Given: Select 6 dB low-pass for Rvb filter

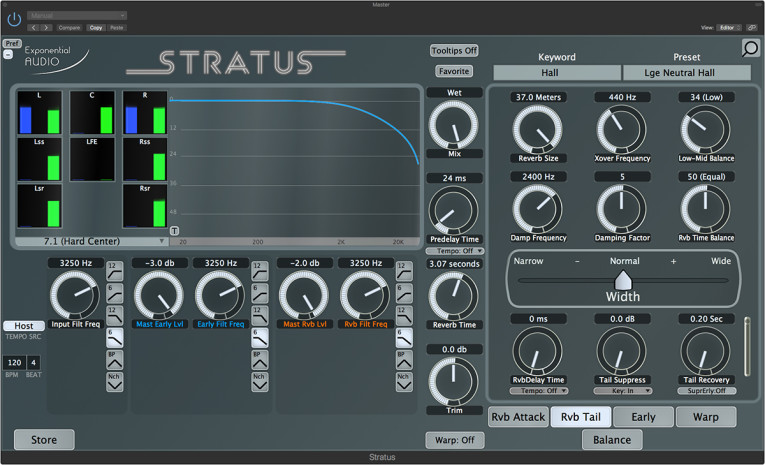Looking at the screenshot, I should click(x=404, y=338).
